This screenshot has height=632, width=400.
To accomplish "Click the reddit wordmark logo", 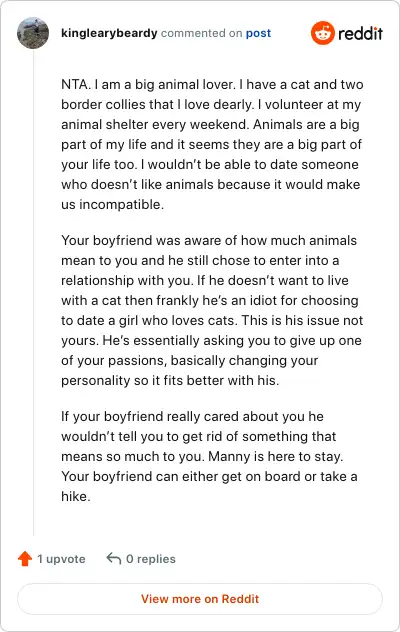I will (x=360, y=33).
